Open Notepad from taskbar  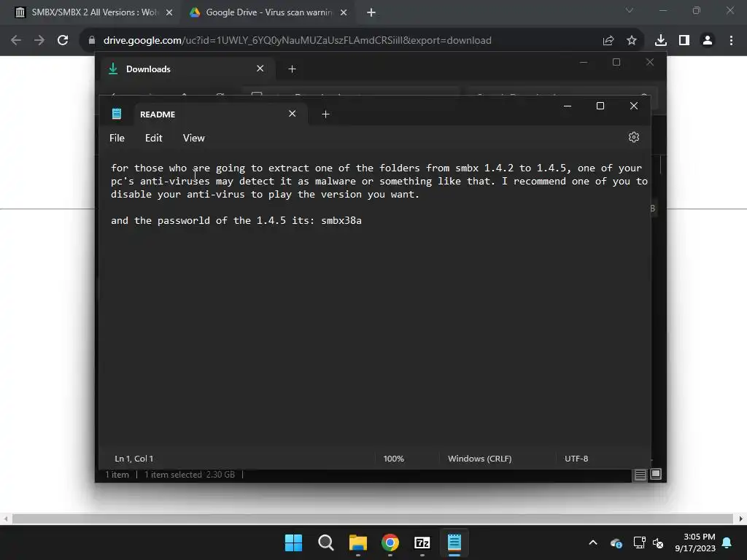pos(454,542)
